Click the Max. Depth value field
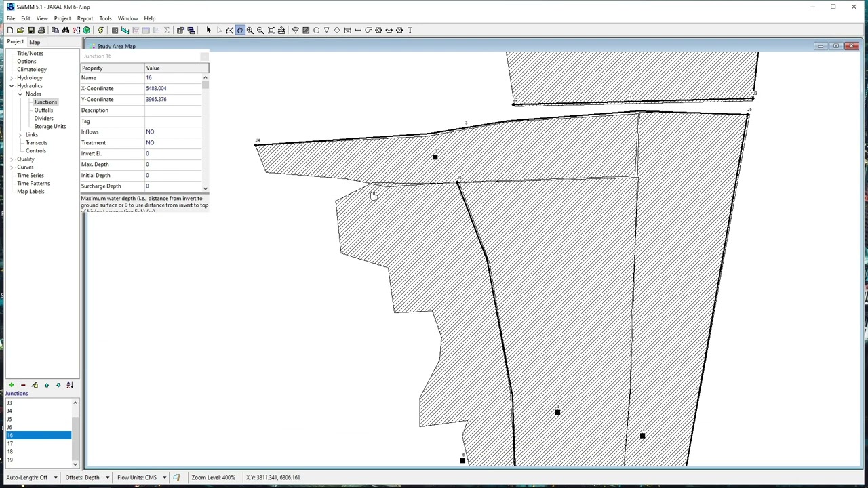 tap(173, 165)
